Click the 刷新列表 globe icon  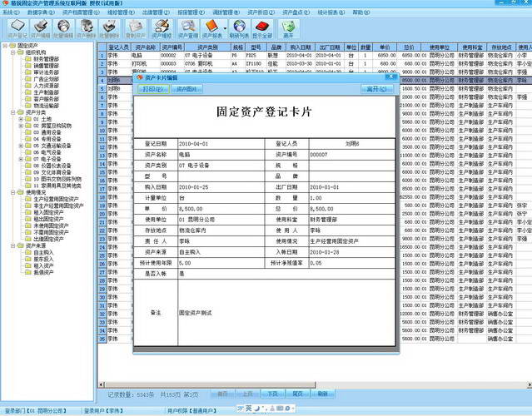pos(239,28)
